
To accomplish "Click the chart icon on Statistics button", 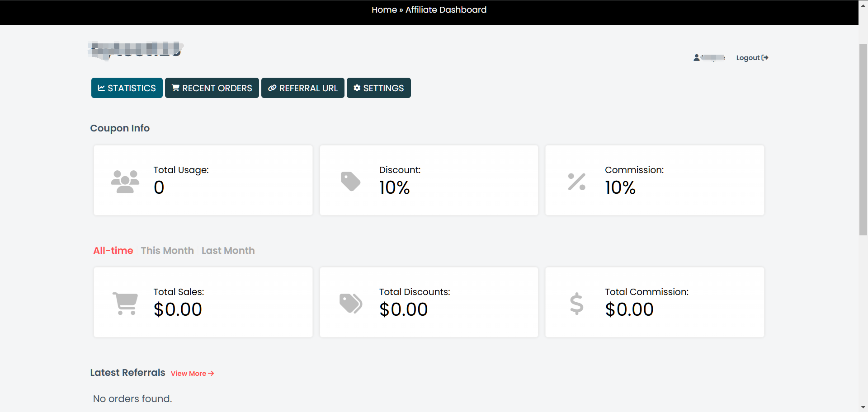I will (101, 88).
